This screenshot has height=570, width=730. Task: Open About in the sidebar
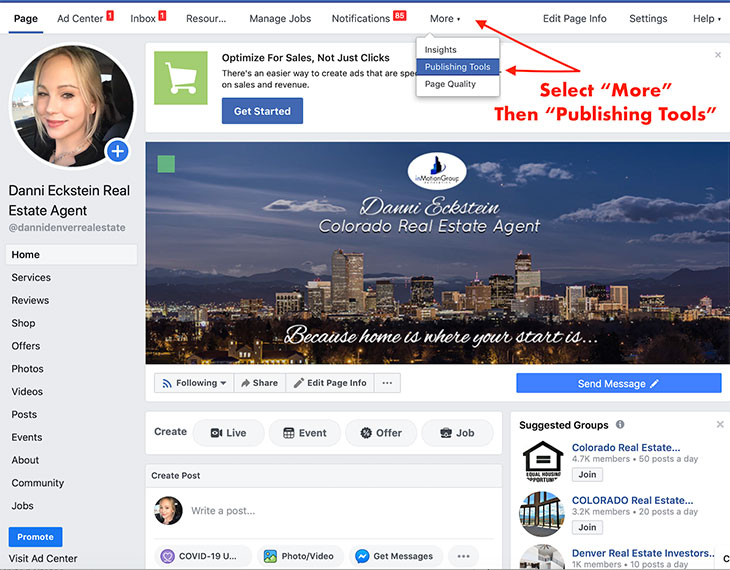pyautogui.click(x=25, y=460)
